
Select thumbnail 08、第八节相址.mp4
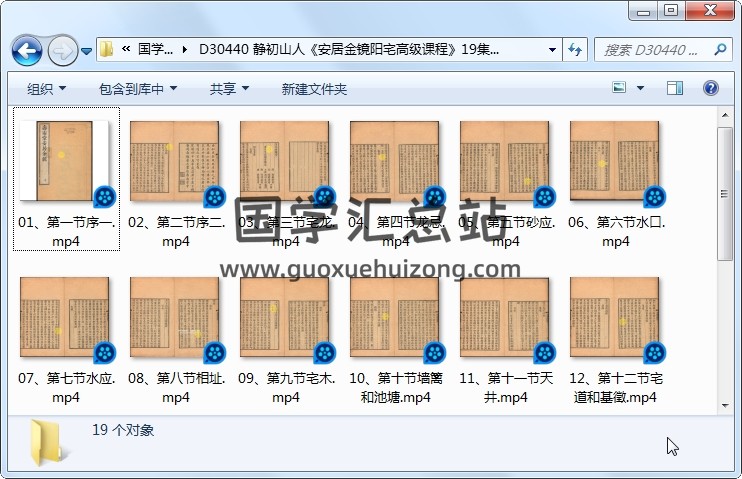[x=175, y=317]
